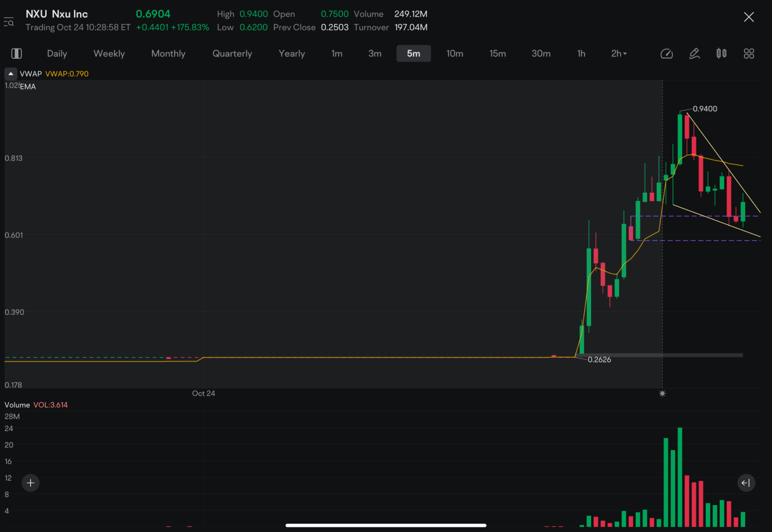Switch to the Quarterly timeframe
This screenshot has height=532, width=772.
pos(232,54)
